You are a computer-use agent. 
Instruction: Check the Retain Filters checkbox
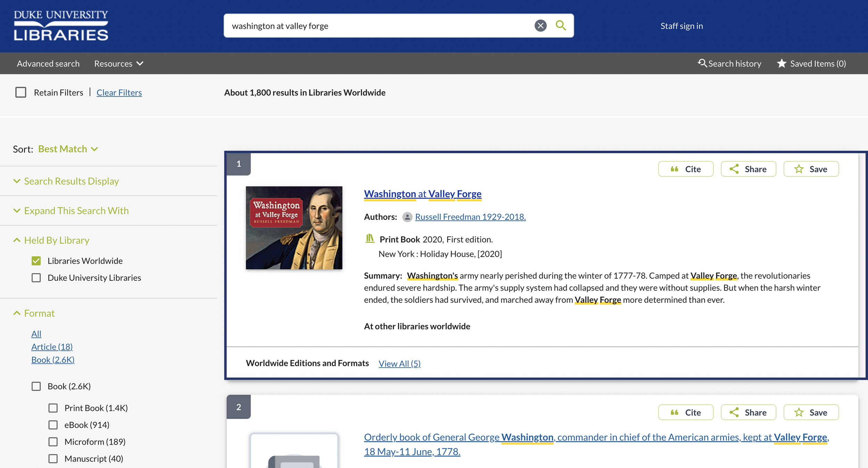[x=21, y=92]
